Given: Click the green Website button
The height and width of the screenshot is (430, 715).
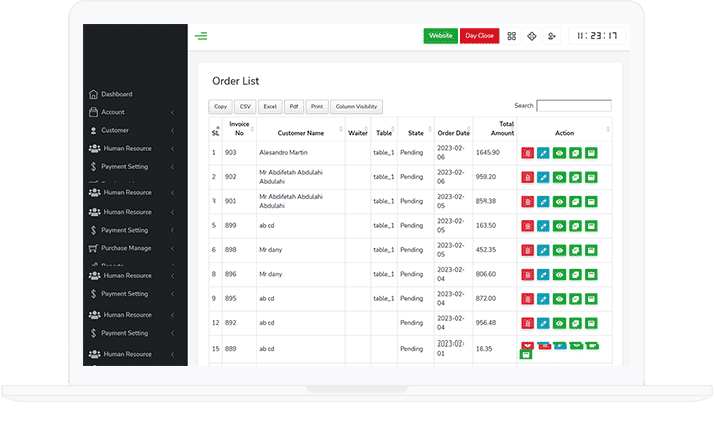Looking at the screenshot, I should 440,36.
